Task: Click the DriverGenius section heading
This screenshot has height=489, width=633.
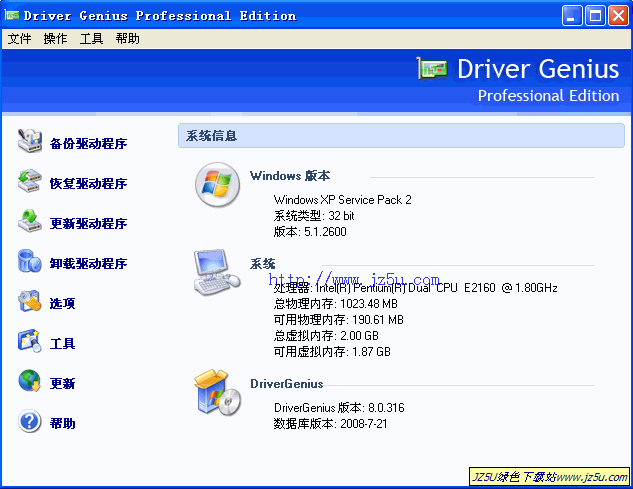Action: [x=287, y=384]
